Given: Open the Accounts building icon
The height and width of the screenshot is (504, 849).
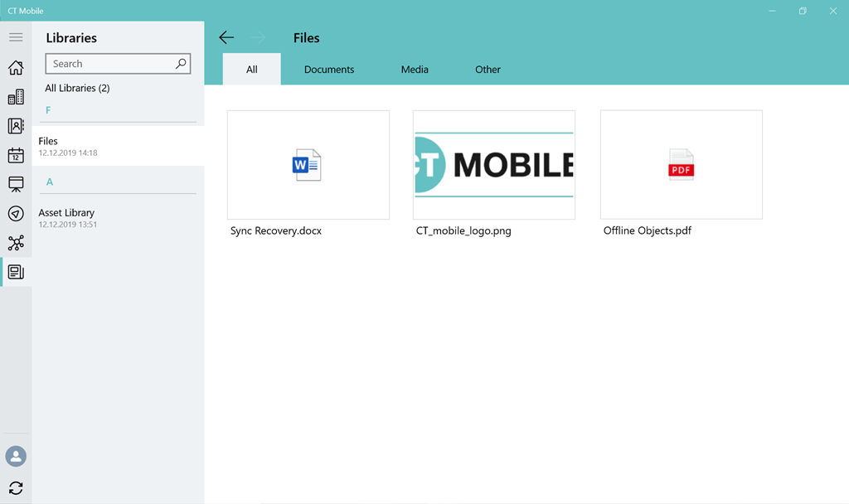Looking at the screenshot, I should point(16,97).
